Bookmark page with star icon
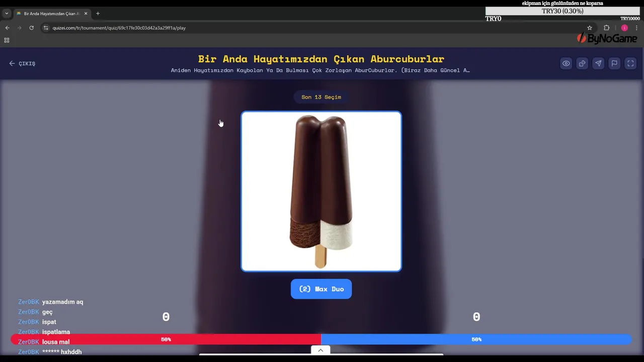 tap(590, 28)
